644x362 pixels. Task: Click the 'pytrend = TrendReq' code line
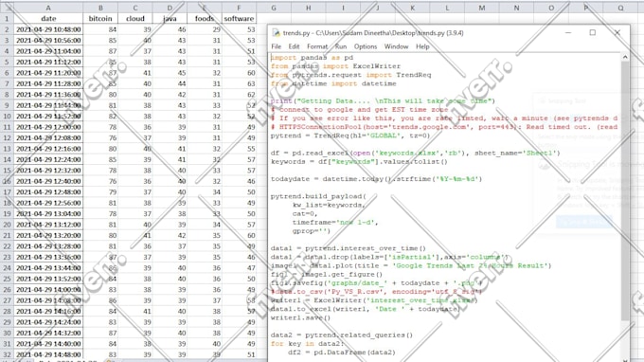point(350,136)
